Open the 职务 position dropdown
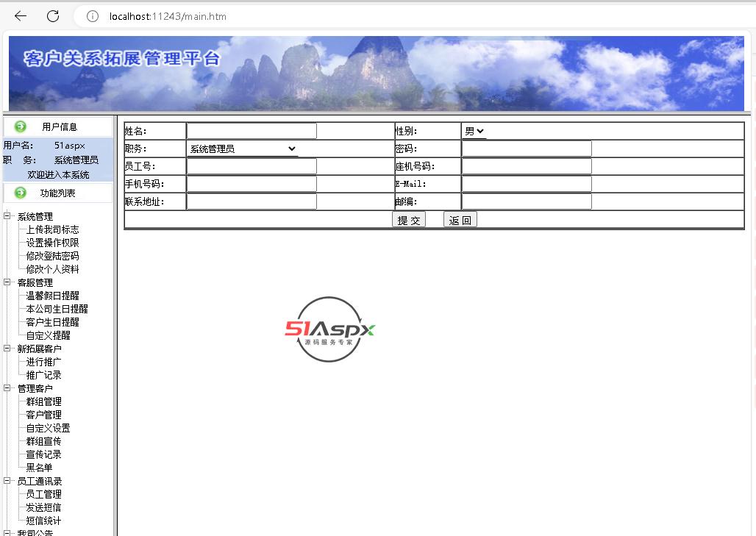Viewport: 756px width, 536px height. 242,149
